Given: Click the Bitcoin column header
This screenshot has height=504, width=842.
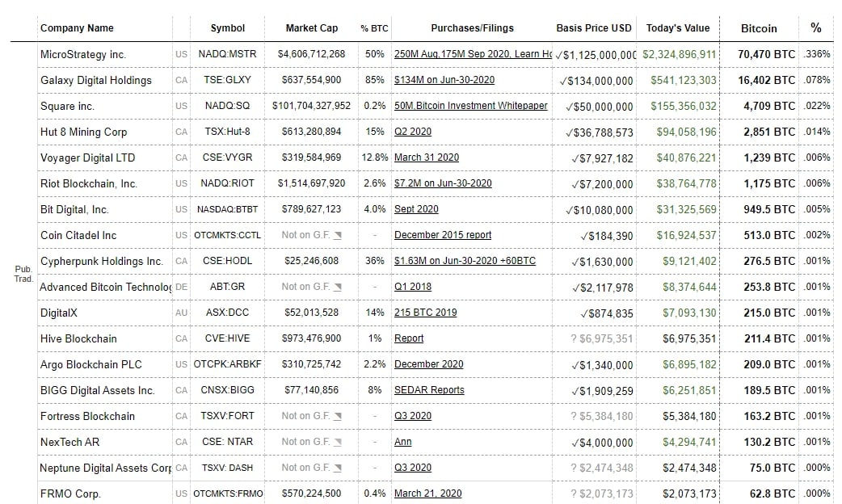Looking at the screenshot, I should tap(759, 28).
